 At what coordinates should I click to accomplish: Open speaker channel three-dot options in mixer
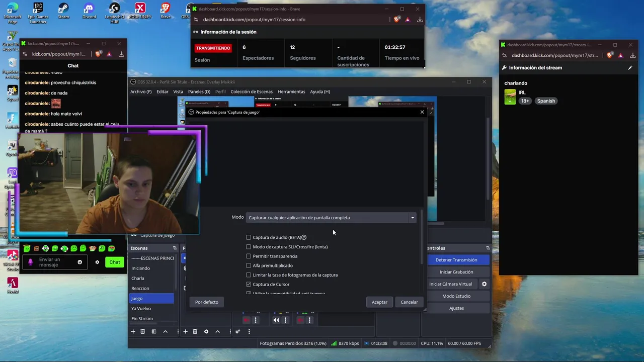coord(285,320)
